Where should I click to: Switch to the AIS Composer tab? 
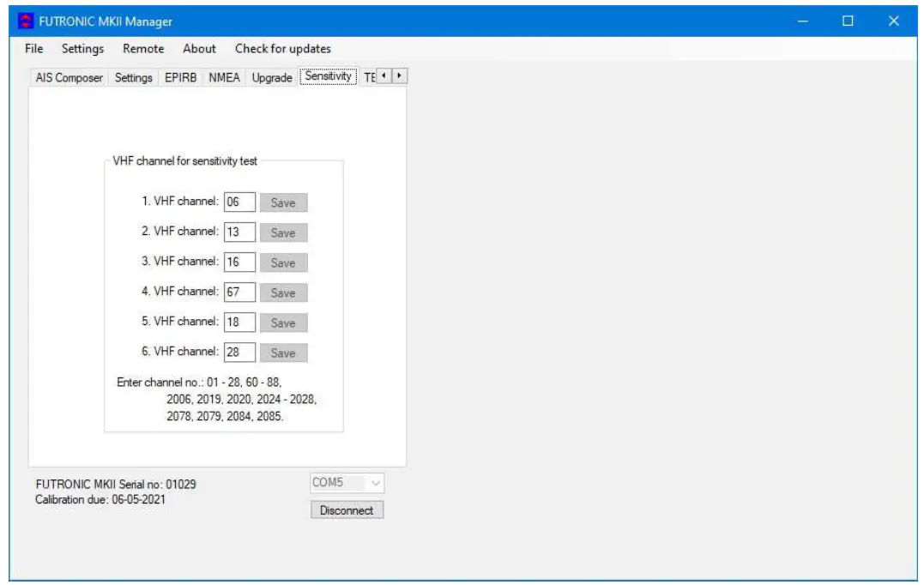[x=69, y=78]
